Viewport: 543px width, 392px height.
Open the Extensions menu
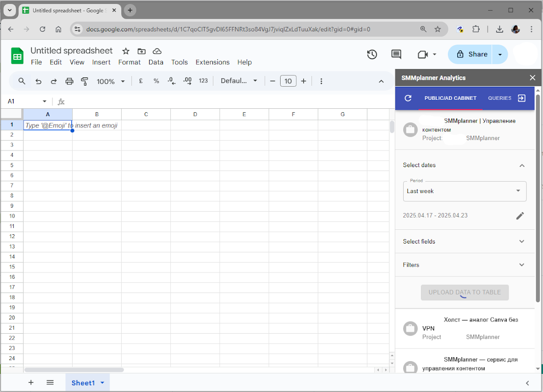tap(212, 62)
